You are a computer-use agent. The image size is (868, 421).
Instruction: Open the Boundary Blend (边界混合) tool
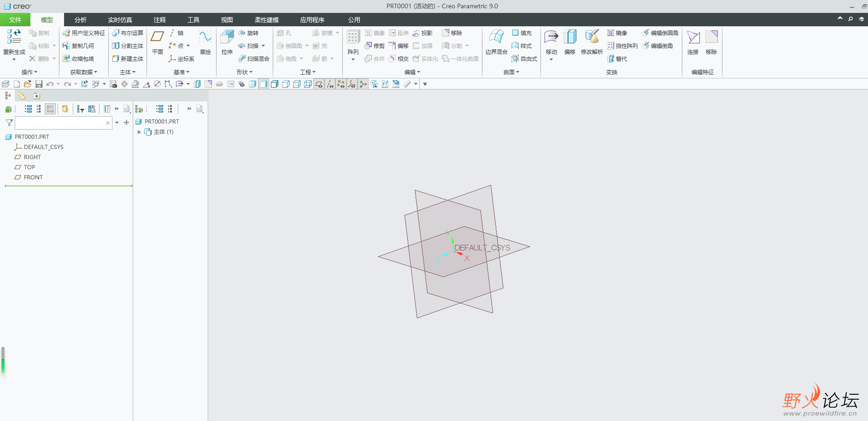496,42
